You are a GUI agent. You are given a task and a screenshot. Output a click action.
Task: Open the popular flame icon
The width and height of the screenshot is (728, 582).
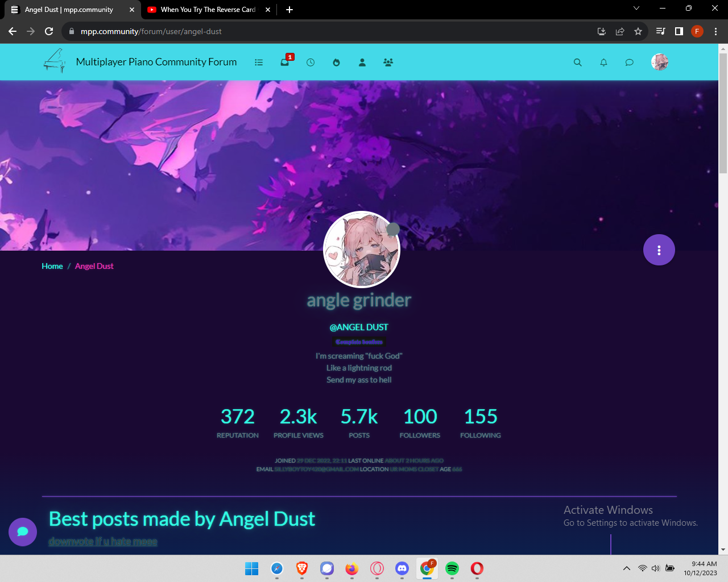click(336, 63)
